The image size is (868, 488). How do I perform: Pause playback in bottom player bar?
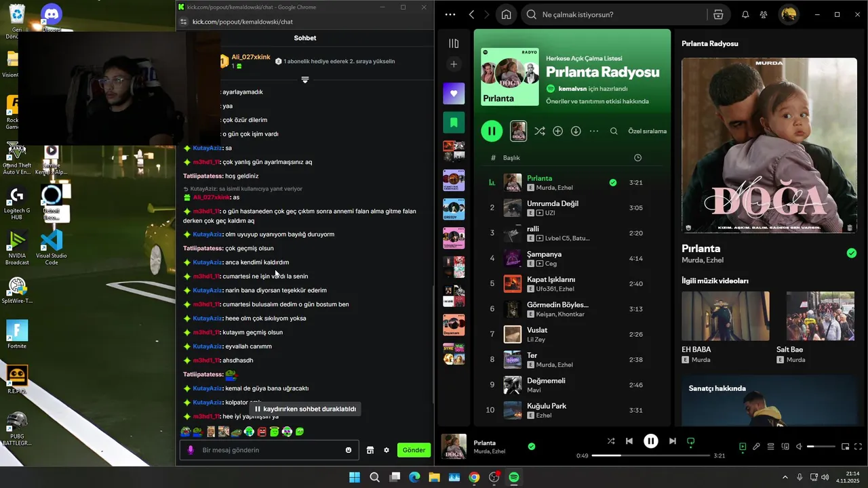tap(650, 441)
